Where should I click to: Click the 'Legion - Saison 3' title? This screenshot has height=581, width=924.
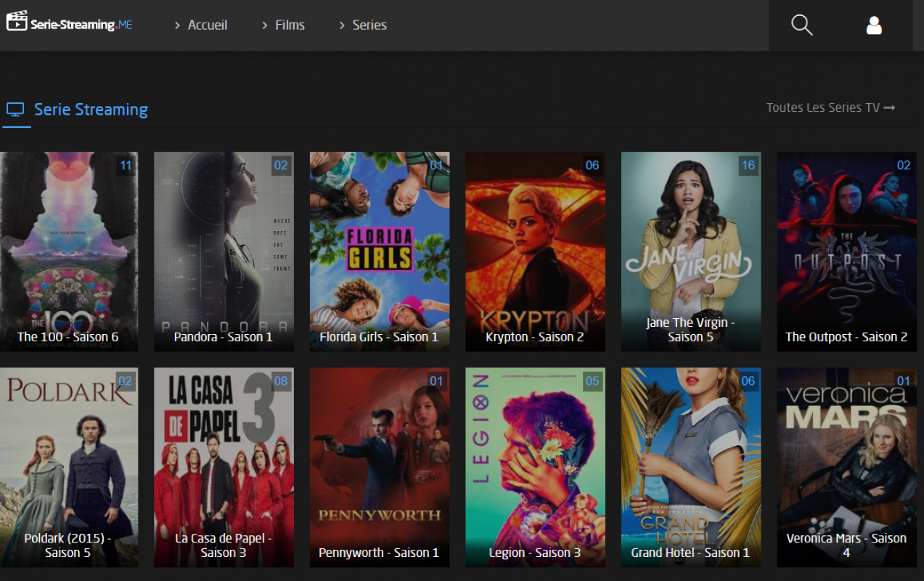coord(535,553)
